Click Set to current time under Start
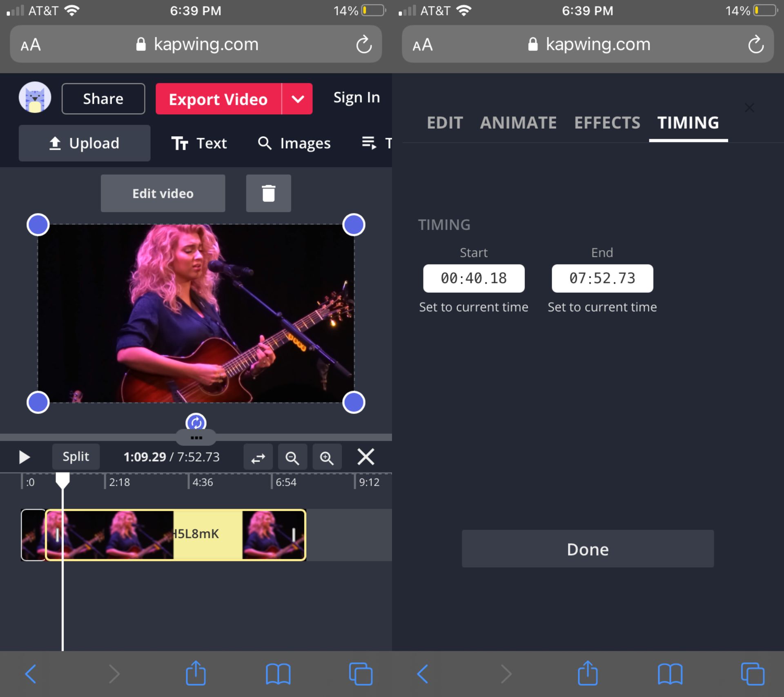This screenshot has width=784, height=697. click(474, 307)
